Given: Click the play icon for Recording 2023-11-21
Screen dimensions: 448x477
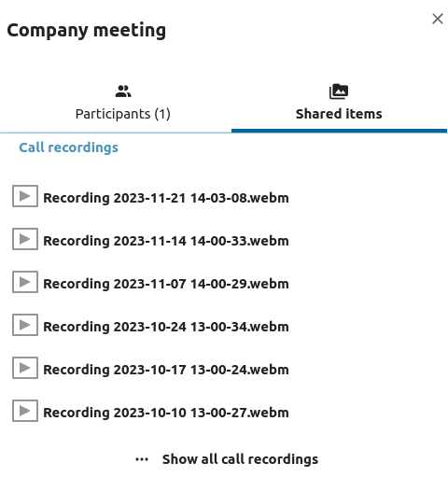Looking at the screenshot, I should (25, 196).
